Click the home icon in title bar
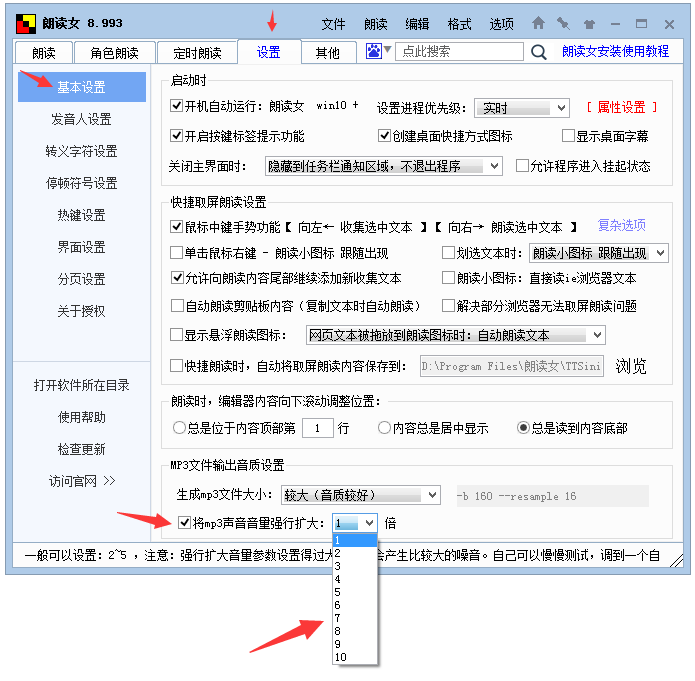The width and height of the screenshot is (695, 681). [x=538, y=23]
